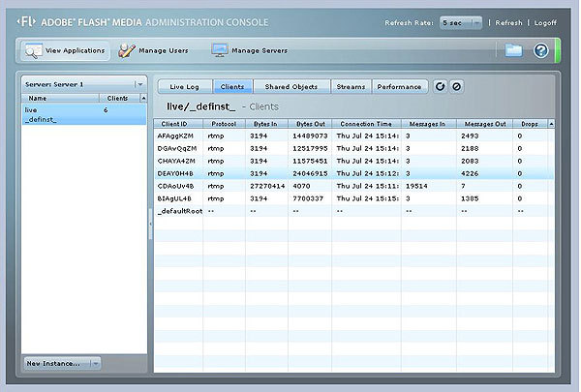Select client AFAggKZM row
Screen dimensions: 581x392
(353, 136)
